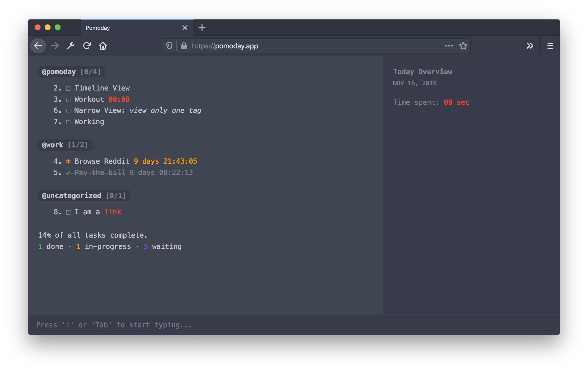Viewport: 588px width, 372px height.
Task: Click the tracking protection shield icon
Action: click(x=169, y=46)
